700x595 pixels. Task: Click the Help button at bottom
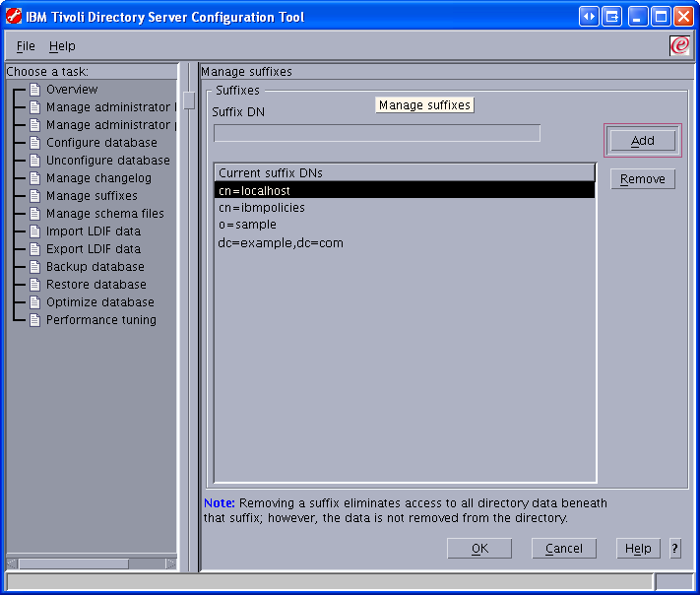point(638,549)
